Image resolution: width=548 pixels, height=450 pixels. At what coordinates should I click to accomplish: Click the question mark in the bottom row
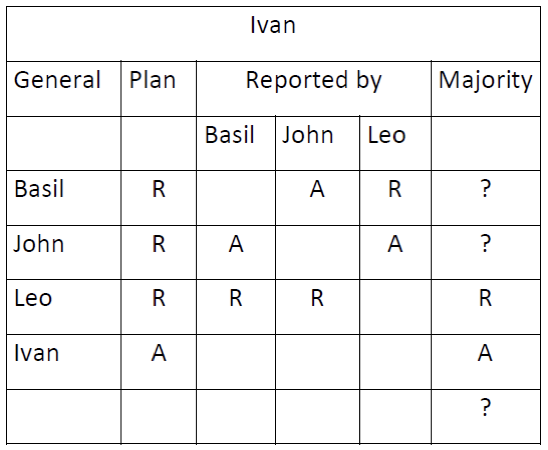coord(485,407)
